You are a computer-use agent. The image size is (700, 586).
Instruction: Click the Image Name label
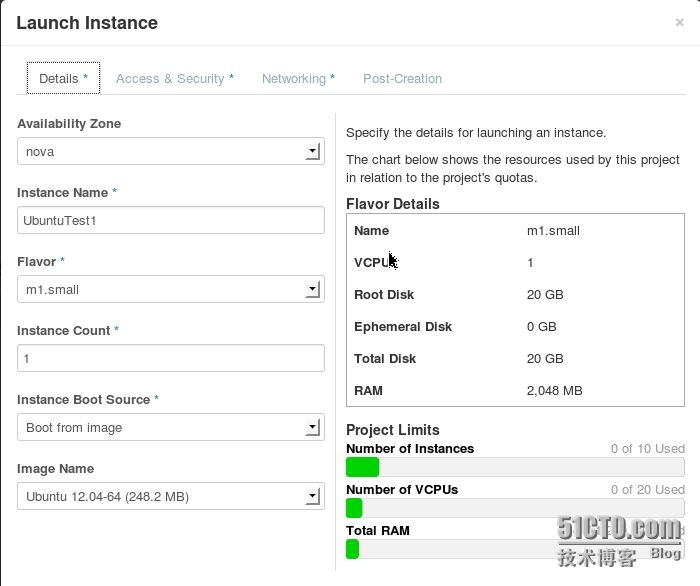coord(56,469)
